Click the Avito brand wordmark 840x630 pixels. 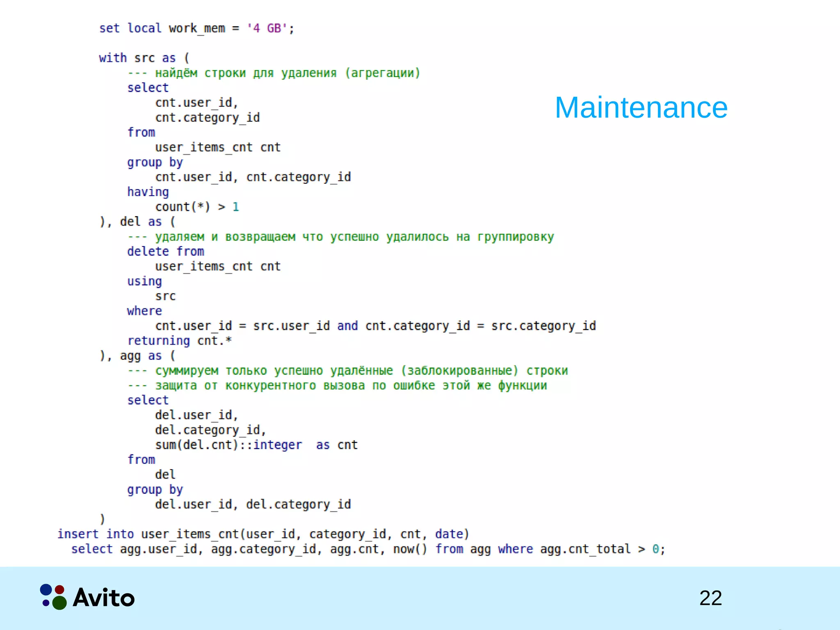(x=104, y=598)
